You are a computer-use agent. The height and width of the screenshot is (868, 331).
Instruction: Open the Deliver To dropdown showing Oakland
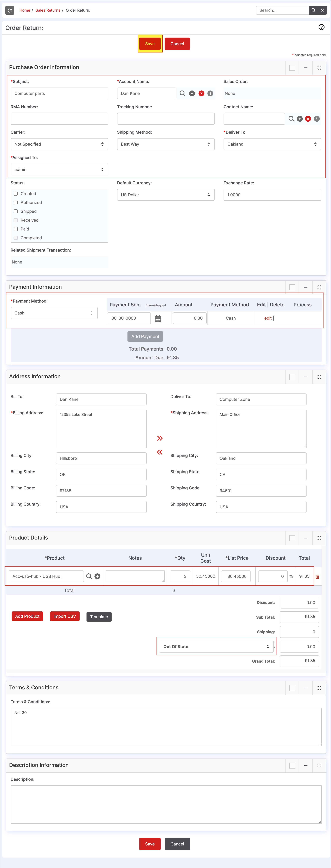coord(272,144)
